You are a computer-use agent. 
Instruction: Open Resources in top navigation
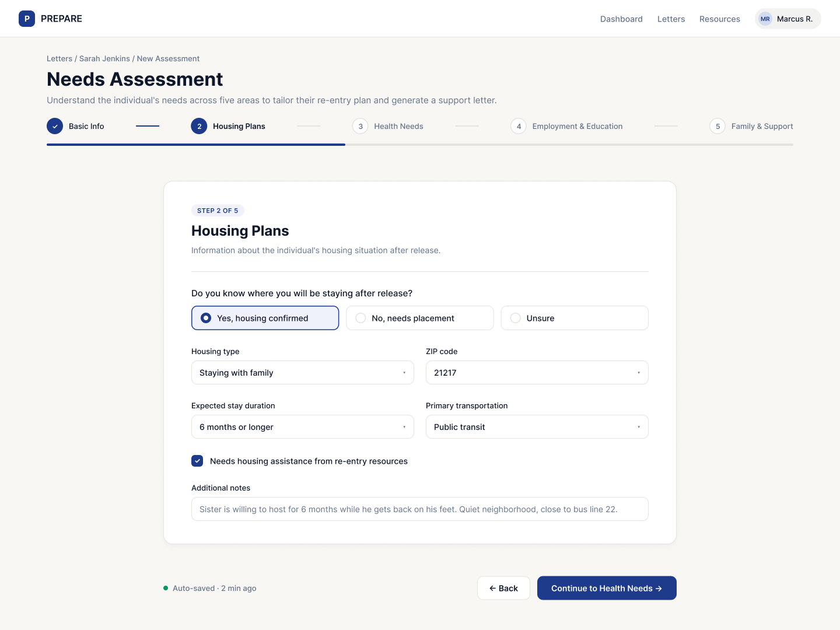tap(720, 19)
